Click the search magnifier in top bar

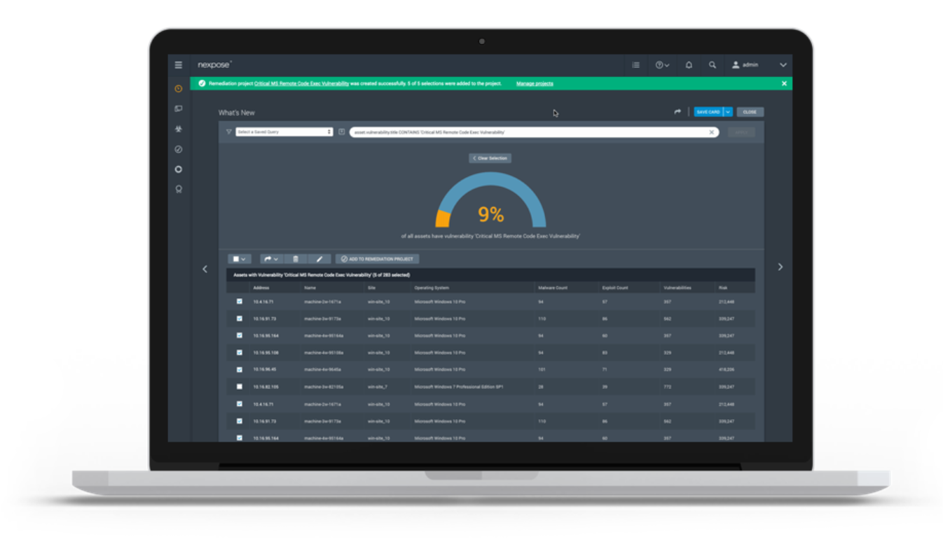point(713,65)
